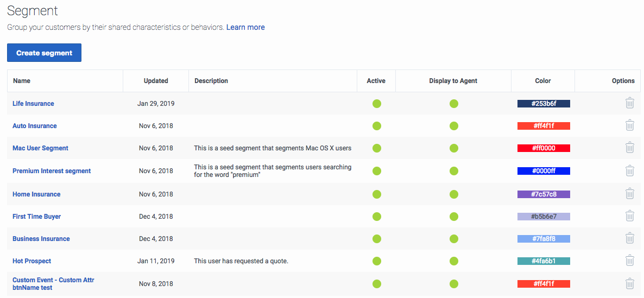Image resolution: width=644 pixels, height=298 pixels.
Task: Click the #0000ff color swatch
Action: pos(544,171)
